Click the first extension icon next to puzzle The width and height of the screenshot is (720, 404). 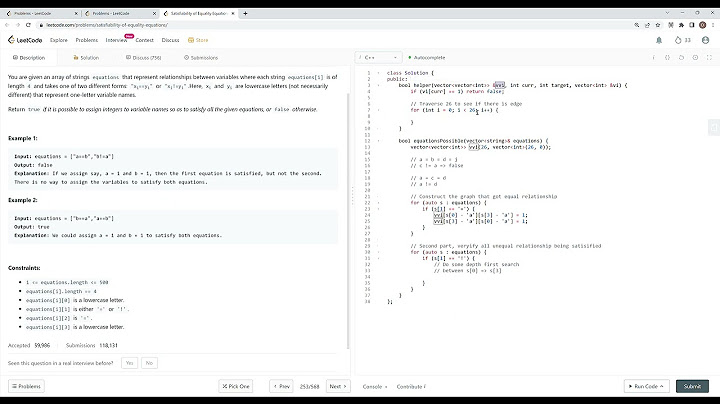671,25
